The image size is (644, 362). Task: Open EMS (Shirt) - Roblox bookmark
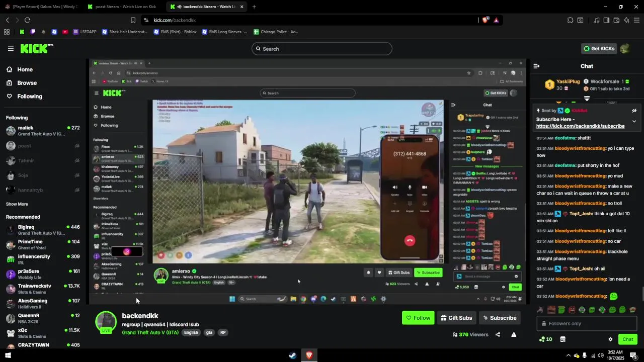(175, 32)
